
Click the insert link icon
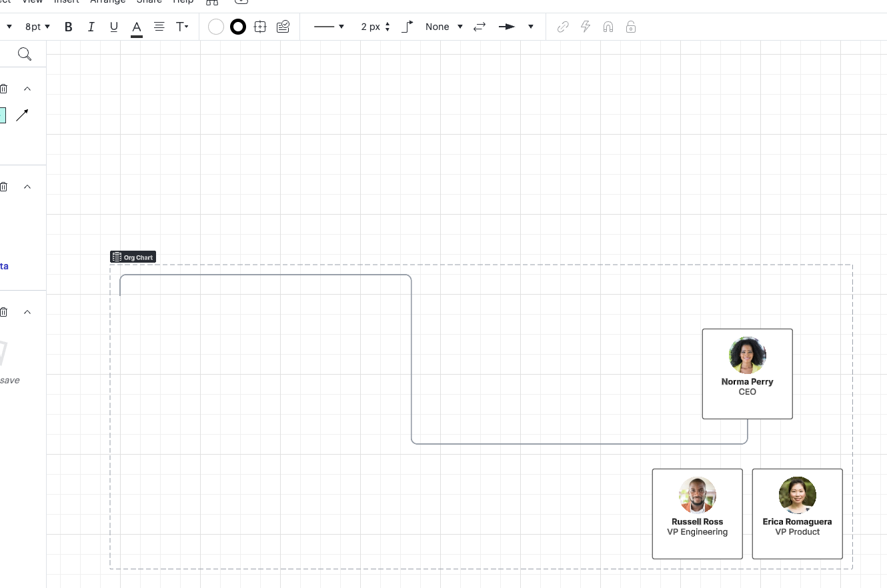(563, 27)
